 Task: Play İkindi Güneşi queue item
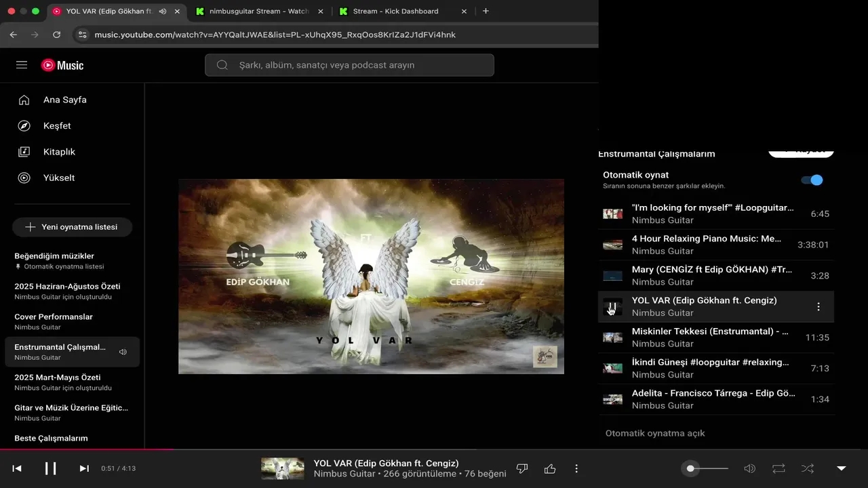pyautogui.click(x=716, y=369)
